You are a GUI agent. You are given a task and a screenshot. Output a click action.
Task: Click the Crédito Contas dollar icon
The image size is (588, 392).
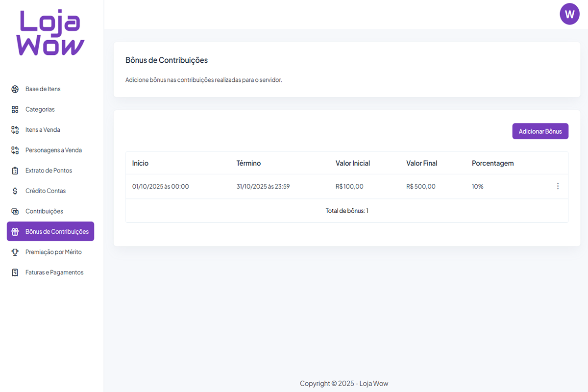pyautogui.click(x=15, y=191)
